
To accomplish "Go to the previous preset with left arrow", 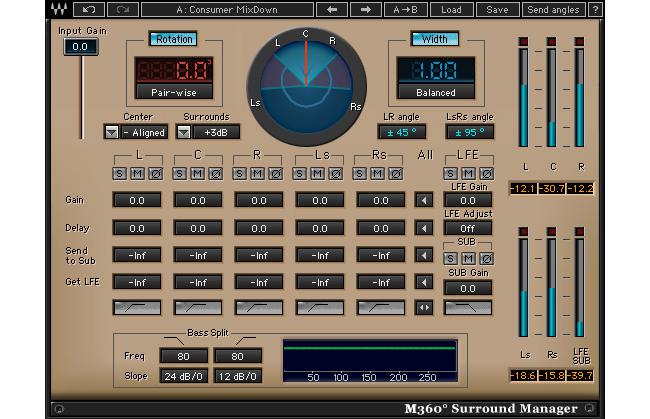I will (330, 9).
